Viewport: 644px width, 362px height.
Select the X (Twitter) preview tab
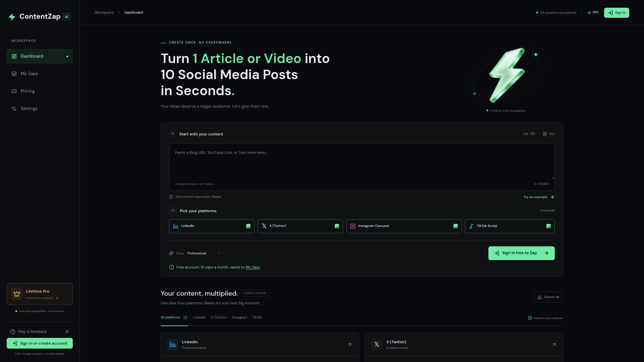[219, 317]
